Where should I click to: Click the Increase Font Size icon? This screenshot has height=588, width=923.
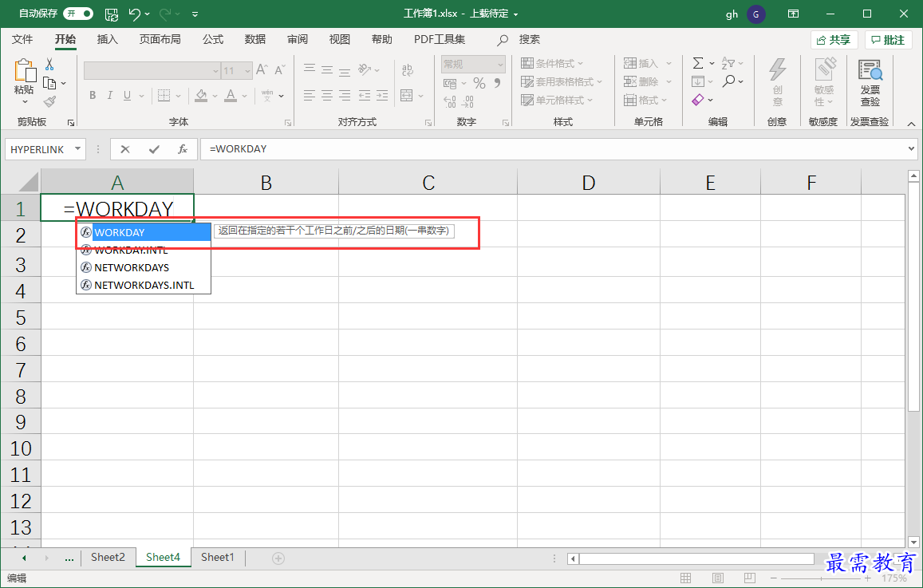coord(262,69)
